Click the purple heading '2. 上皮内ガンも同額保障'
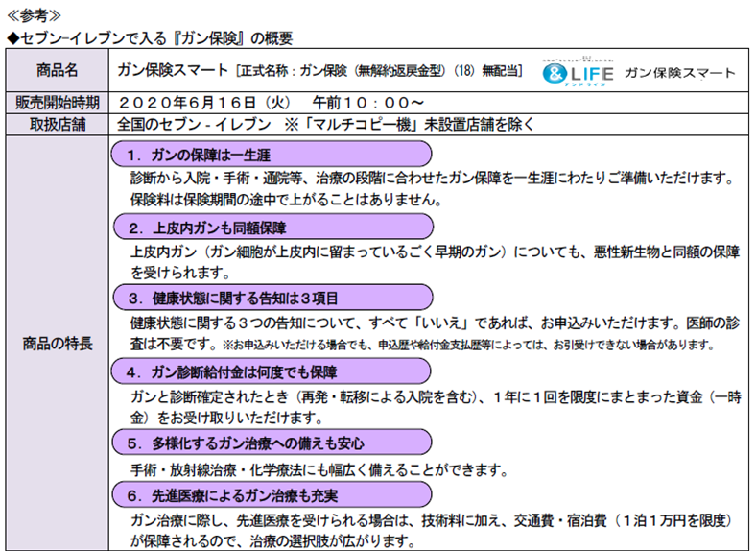The width and height of the screenshot is (756, 551). pos(272,227)
